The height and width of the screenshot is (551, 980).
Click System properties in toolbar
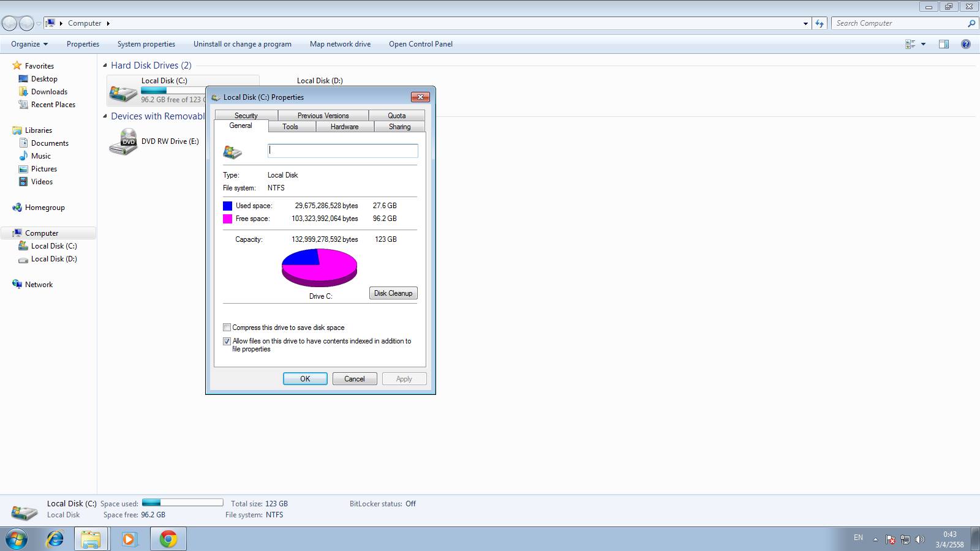point(146,44)
